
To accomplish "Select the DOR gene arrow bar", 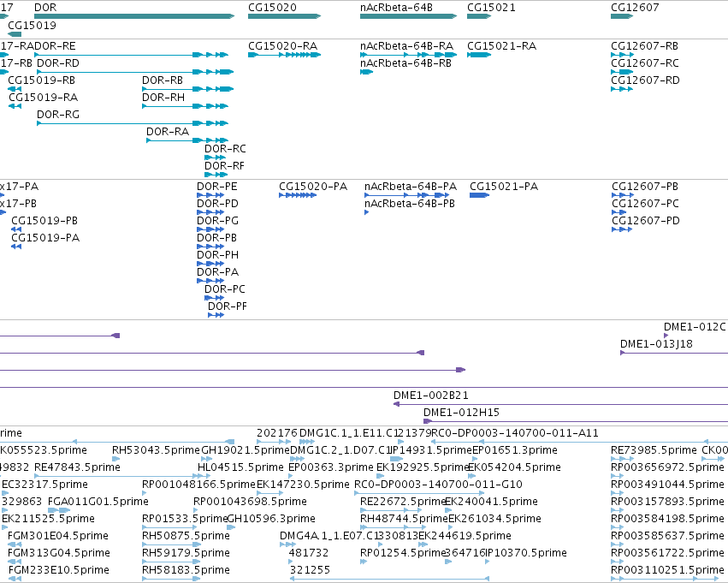I will coord(134,16).
